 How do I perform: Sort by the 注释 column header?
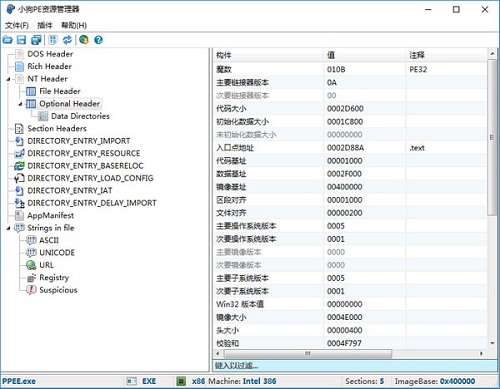tap(446, 55)
